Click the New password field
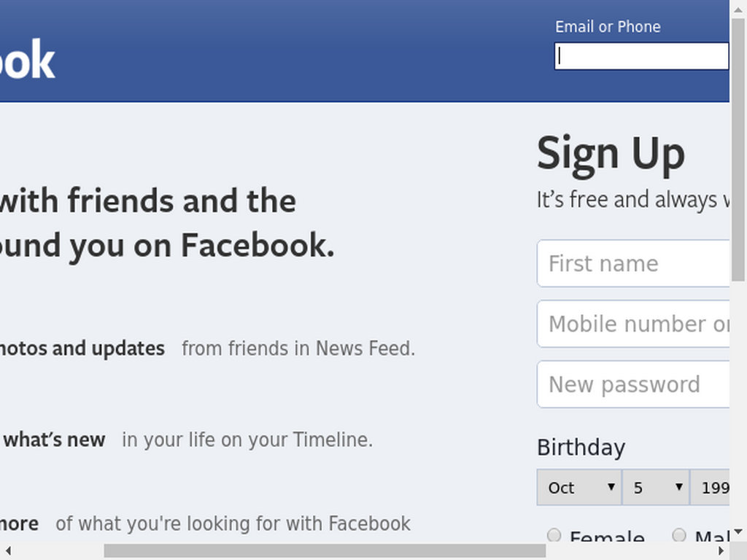Screen dimensions: 747x560 633,384
